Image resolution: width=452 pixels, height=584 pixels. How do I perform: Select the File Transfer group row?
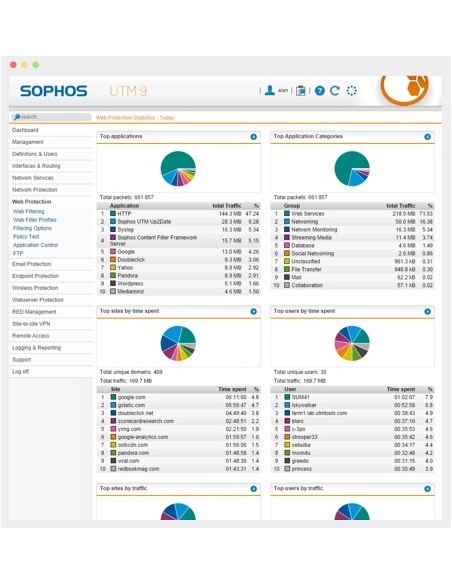point(353,269)
